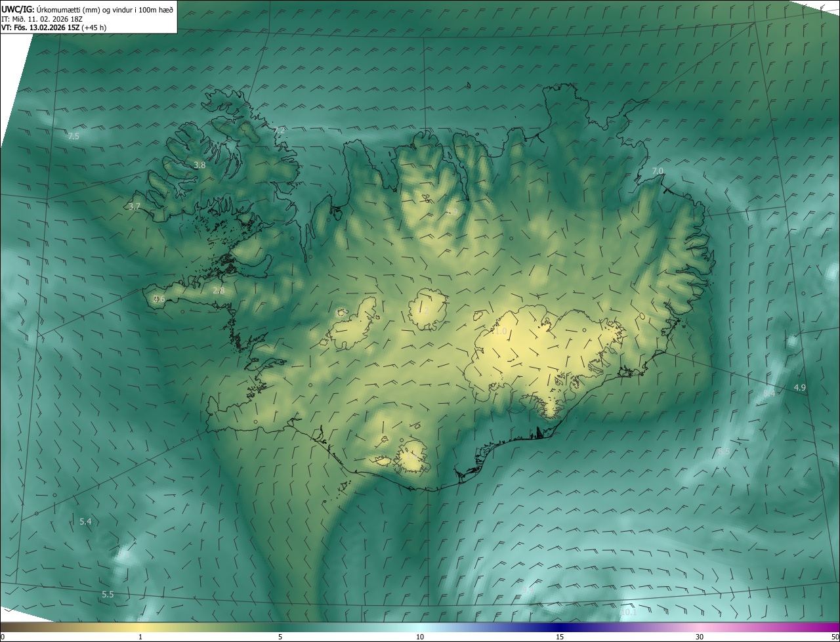Click the 3.7 value label

click(135, 206)
